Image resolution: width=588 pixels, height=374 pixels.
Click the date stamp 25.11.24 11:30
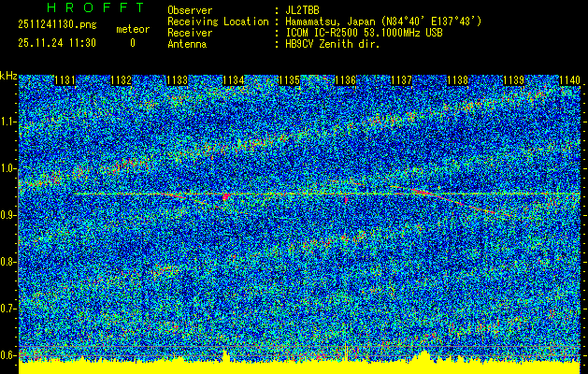57,43
